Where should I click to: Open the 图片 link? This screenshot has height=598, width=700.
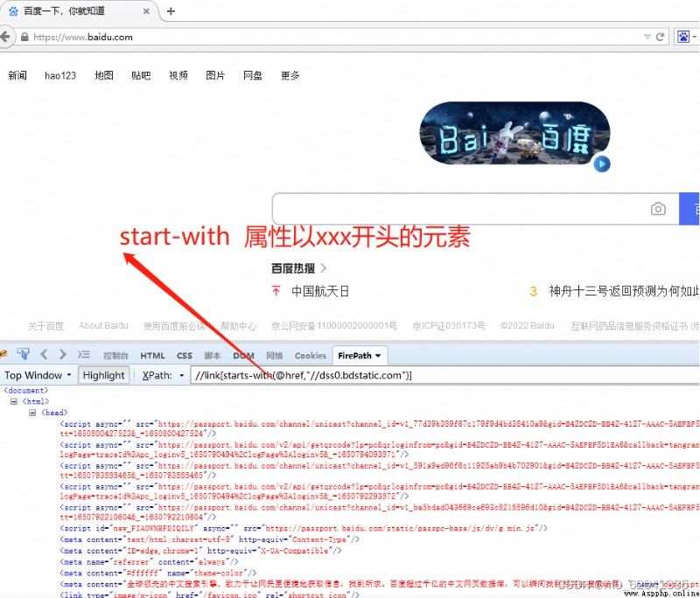pyautogui.click(x=215, y=75)
